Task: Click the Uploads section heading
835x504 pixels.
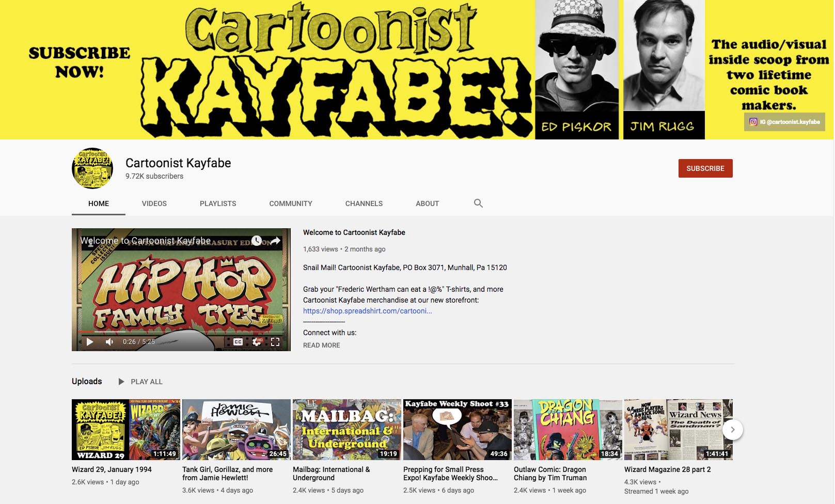Action: (x=87, y=381)
